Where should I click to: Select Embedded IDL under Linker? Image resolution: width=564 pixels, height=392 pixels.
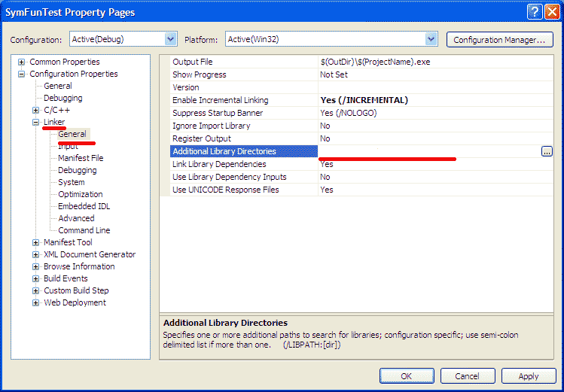coord(84,206)
